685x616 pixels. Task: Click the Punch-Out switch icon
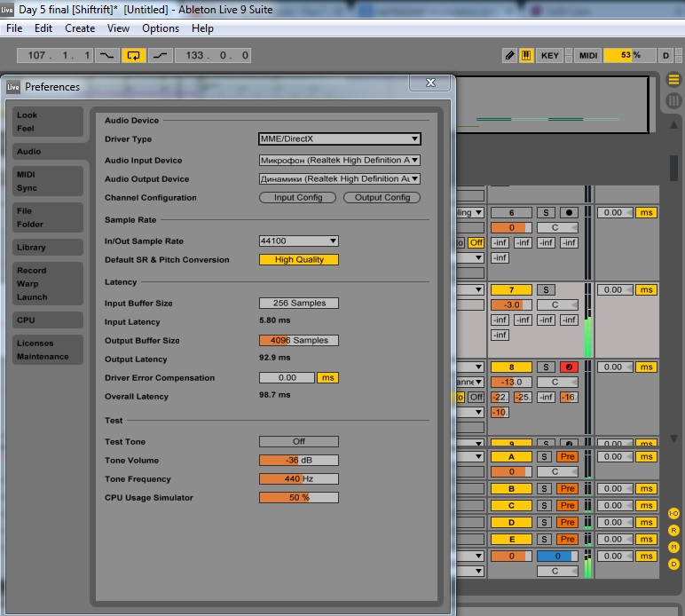click(x=161, y=55)
